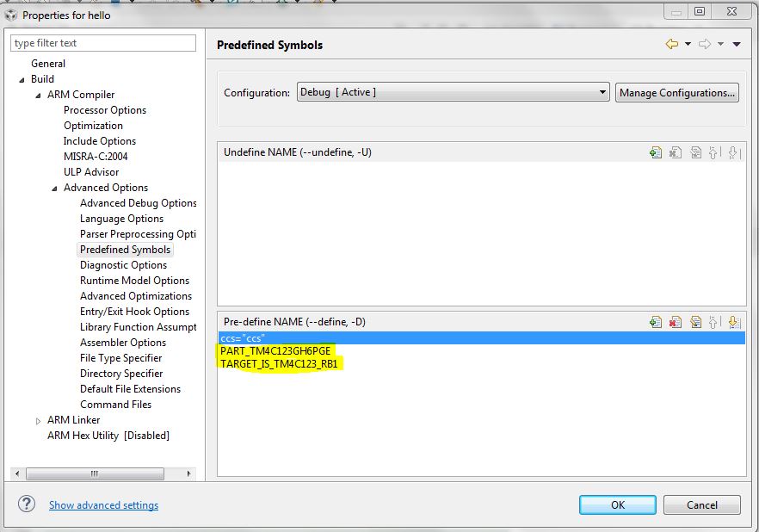Maximize the Properties for hello window
759x532 pixels.
click(x=700, y=11)
